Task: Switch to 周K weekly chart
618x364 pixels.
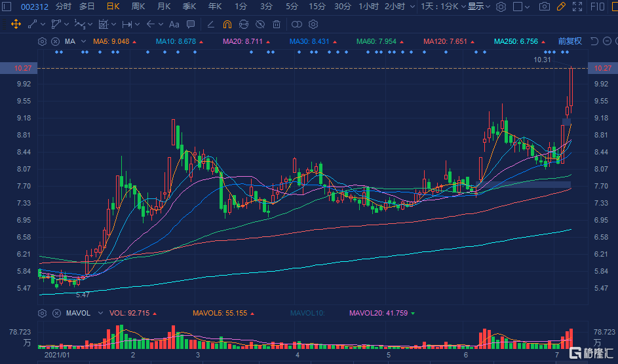Action: [x=138, y=7]
